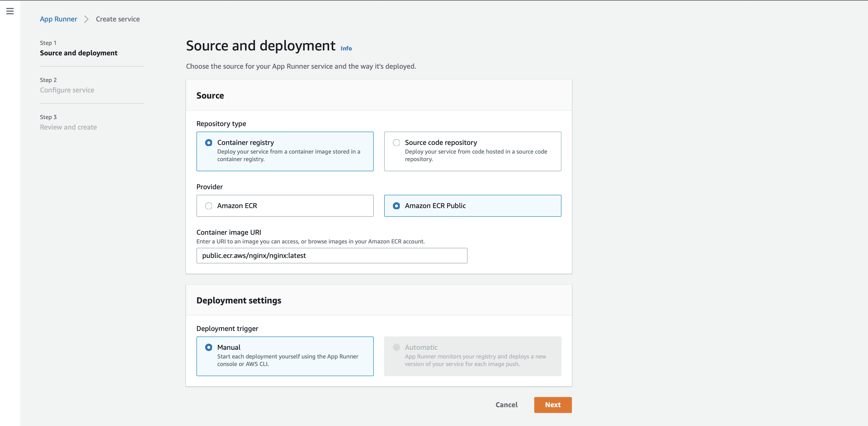Select Amazon ECR provider
Image resolution: width=868 pixels, height=426 pixels.
(285, 205)
